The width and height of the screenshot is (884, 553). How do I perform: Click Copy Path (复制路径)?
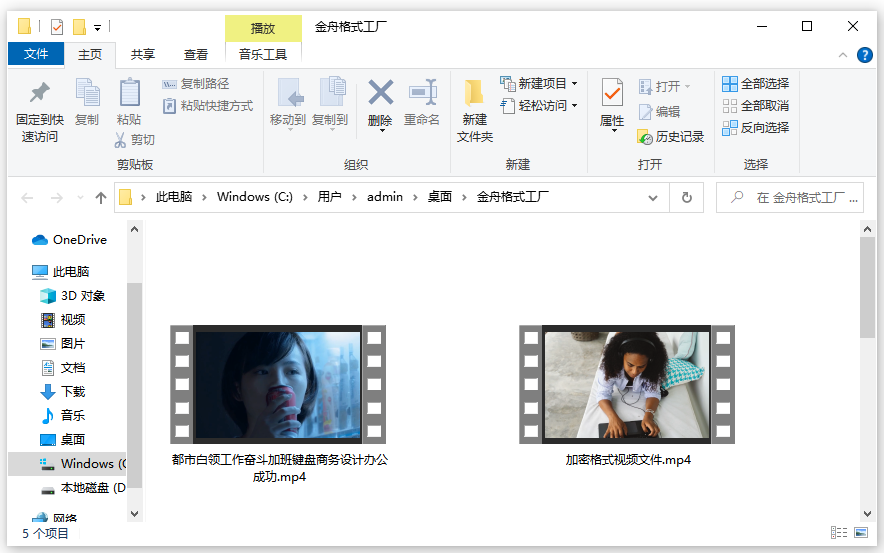coord(196,84)
